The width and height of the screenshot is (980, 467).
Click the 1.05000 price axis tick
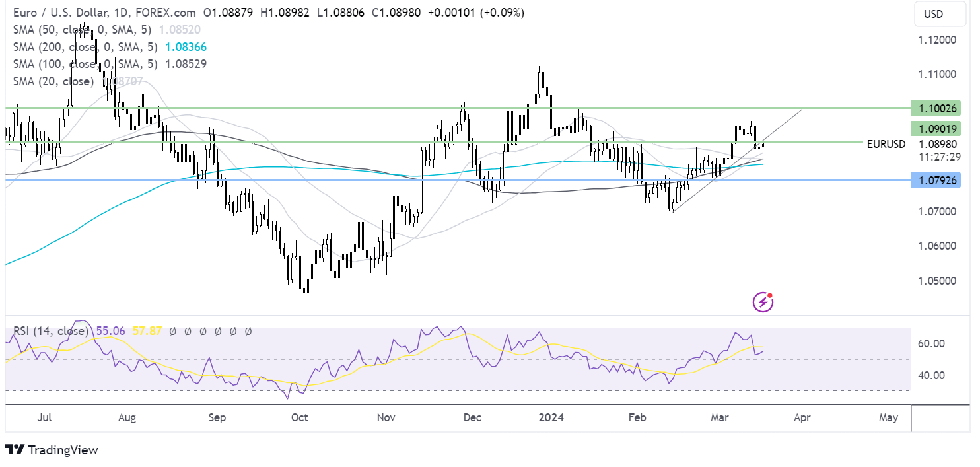(x=936, y=280)
